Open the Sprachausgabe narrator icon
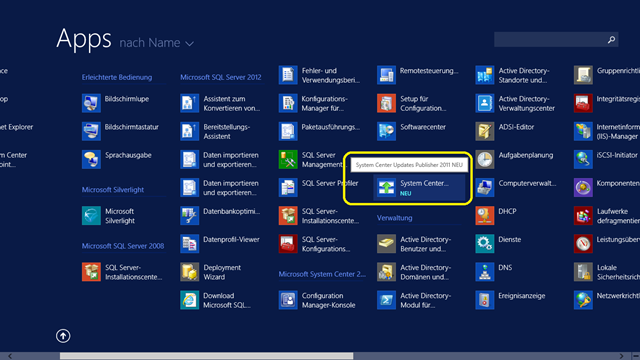 click(x=91, y=160)
